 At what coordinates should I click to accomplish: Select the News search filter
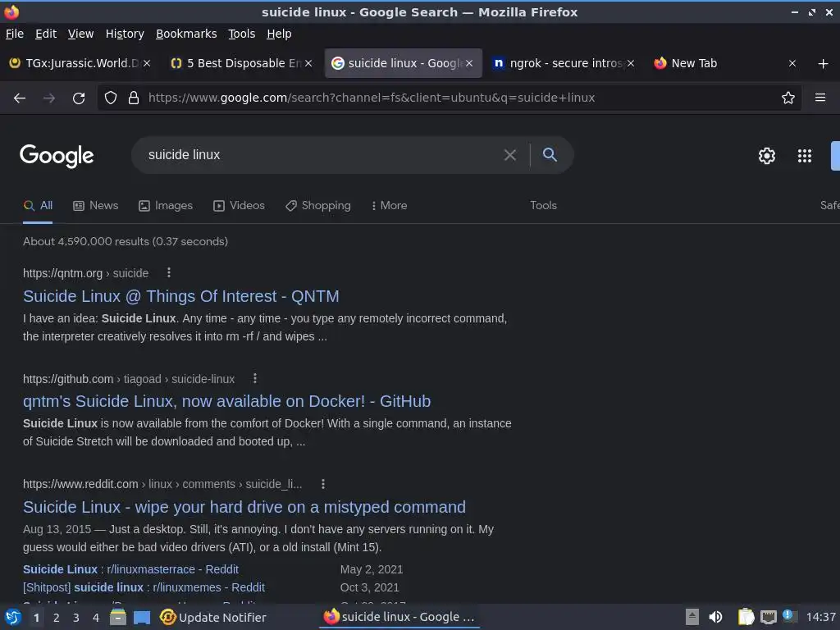pos(96,206)
